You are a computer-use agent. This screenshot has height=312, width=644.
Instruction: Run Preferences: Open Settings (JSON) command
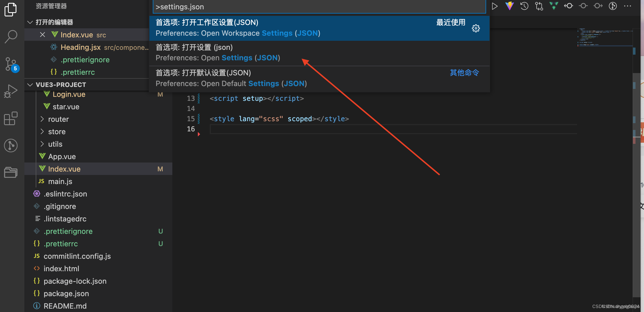click(x=319, y=53)
